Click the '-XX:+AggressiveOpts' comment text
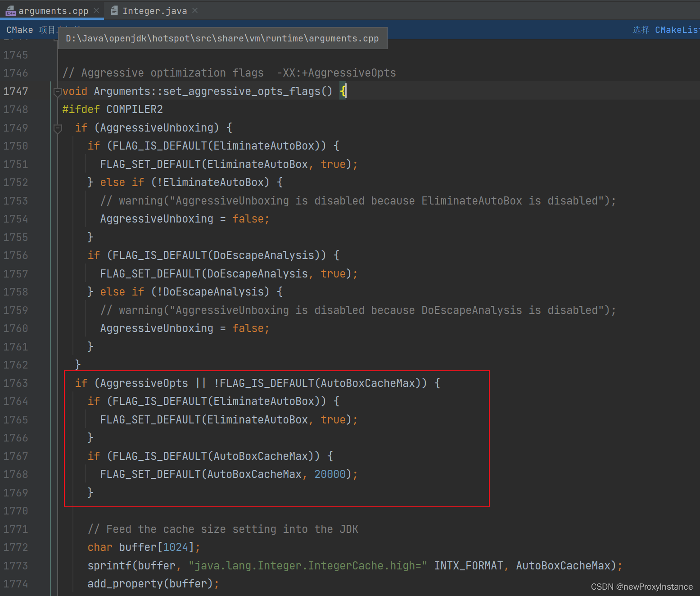 tap(336, 73)
